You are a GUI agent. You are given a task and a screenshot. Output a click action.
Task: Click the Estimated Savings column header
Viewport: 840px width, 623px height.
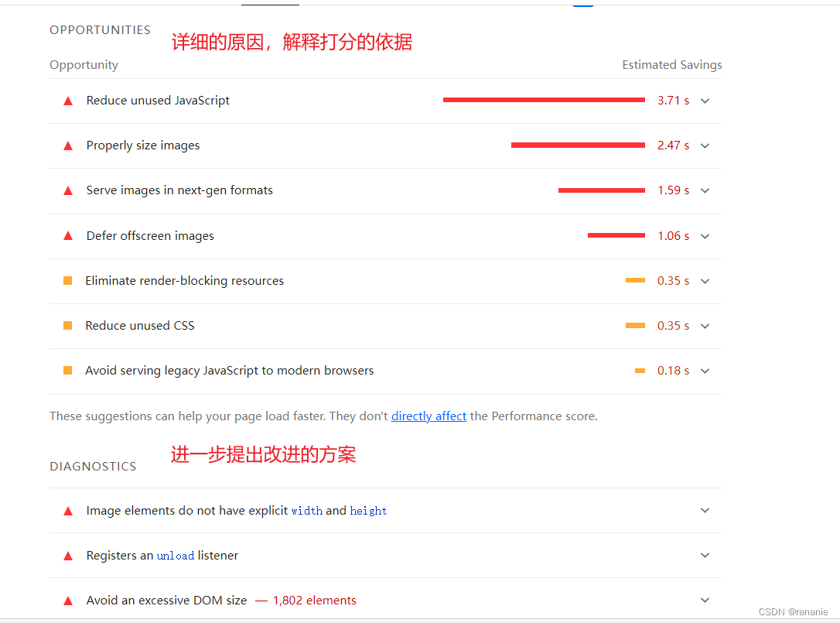click(x=672, y=65)
